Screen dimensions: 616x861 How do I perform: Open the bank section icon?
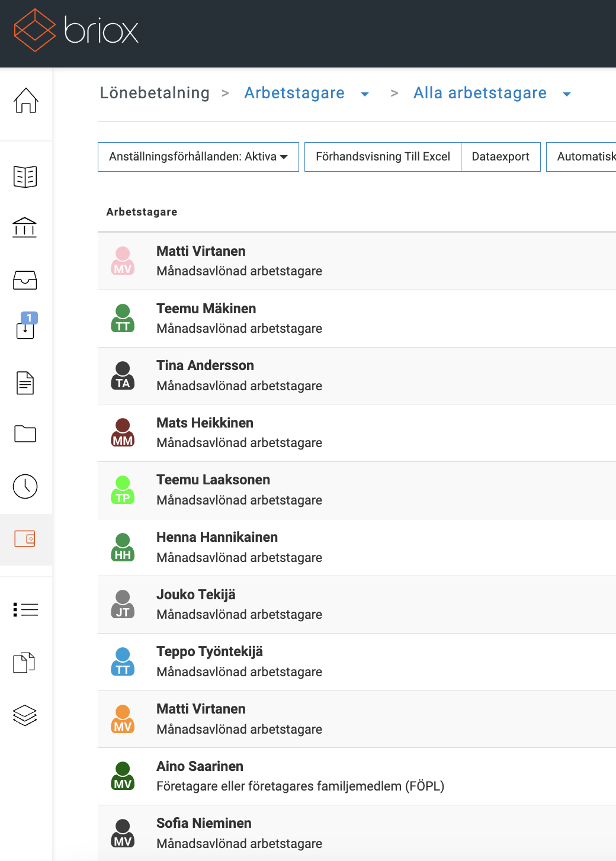pyautogui.click(x=25, y=227)
